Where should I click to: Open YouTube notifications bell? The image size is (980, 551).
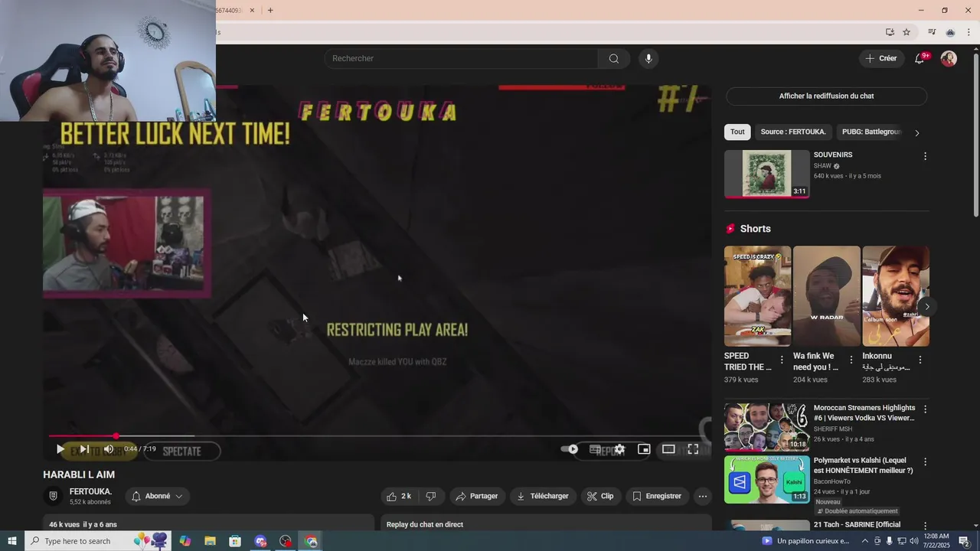click(x=920, y=58)
